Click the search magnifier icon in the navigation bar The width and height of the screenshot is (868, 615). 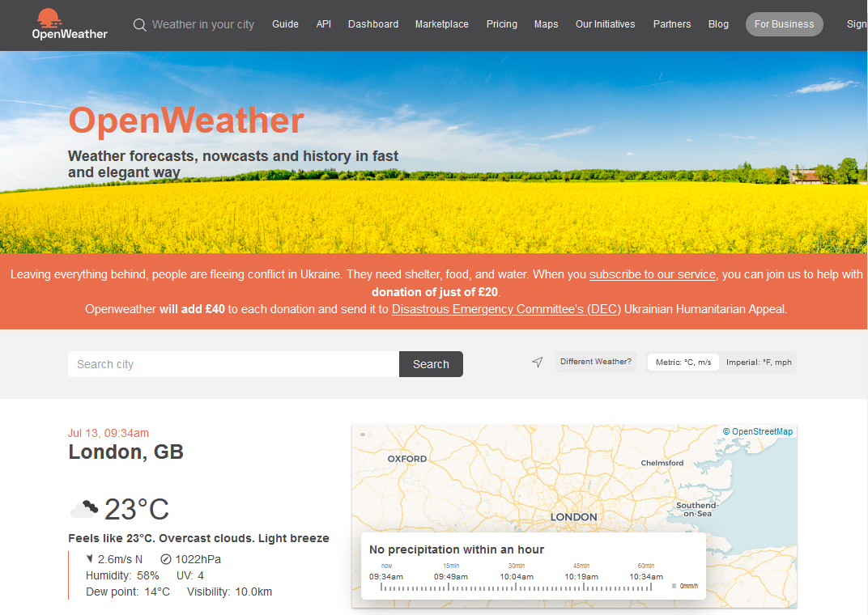[x=138, y=24]
